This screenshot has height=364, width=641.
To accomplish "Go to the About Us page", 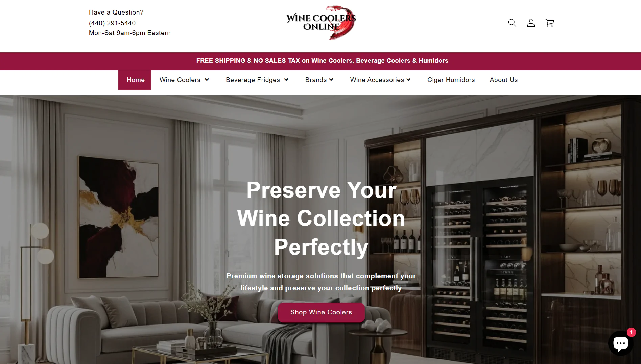I will point(504,80).
